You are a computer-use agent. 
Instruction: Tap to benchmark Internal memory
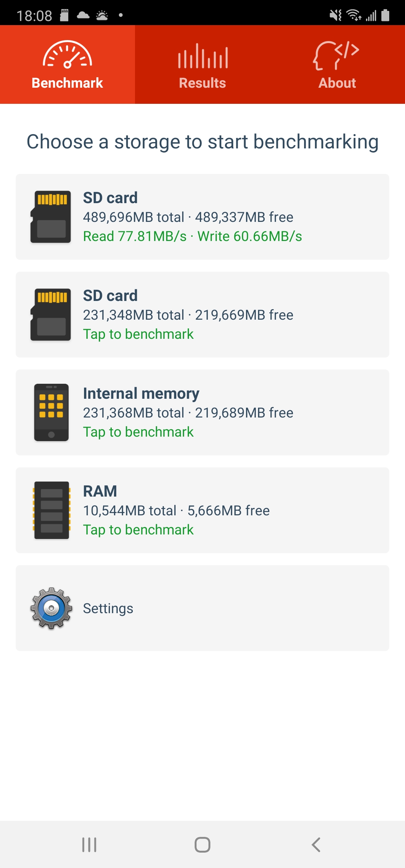[138, 432]
